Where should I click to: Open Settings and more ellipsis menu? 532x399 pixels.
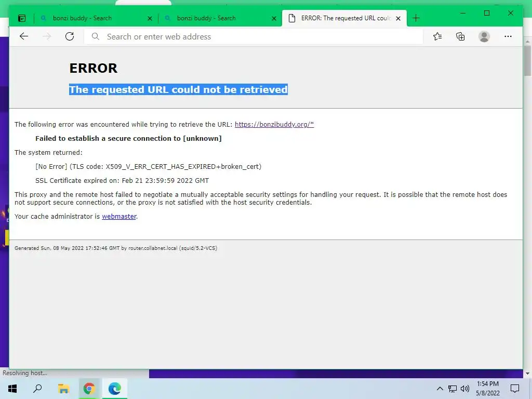click(x=508, y=36)
